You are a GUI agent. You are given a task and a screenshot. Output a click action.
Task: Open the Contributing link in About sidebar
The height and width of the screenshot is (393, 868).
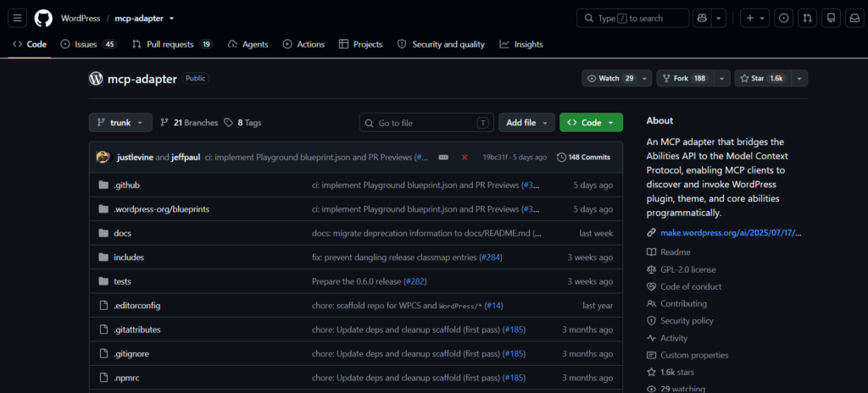[684, 303]
